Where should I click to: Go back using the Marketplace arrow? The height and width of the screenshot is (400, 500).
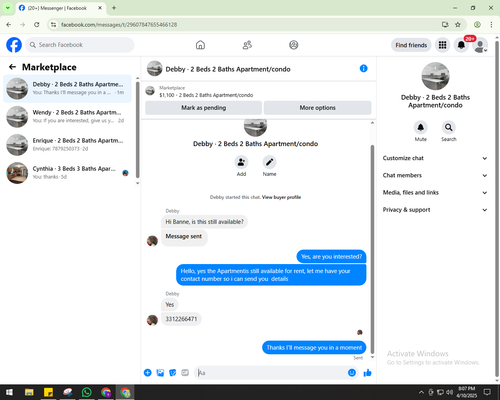pos(12,67)
